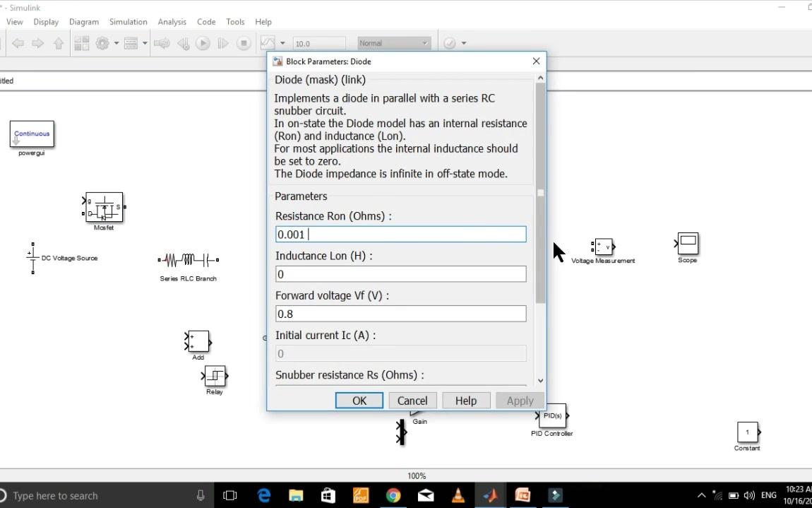The width and height of the screenshot is (812, 508).
Task: Select the Scope block
Action: pos(687,243)
